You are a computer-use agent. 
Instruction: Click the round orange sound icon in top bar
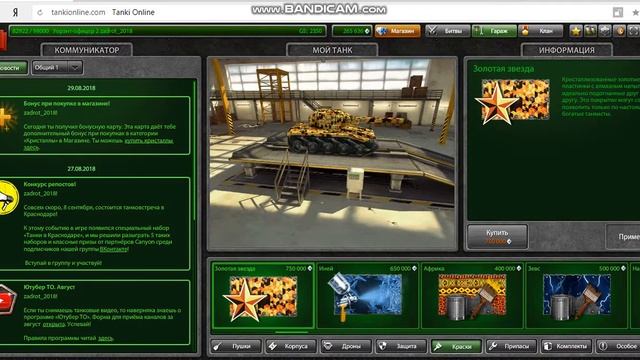point(619,31)
